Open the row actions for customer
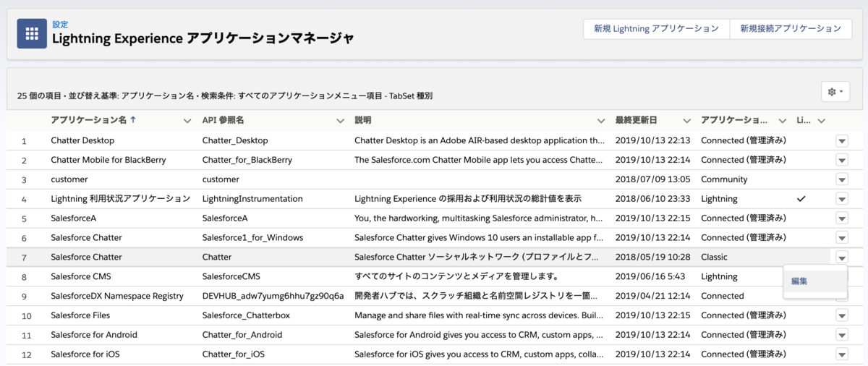Image resolution: width=868 pixels, height=366 pixels. (842, 179)
